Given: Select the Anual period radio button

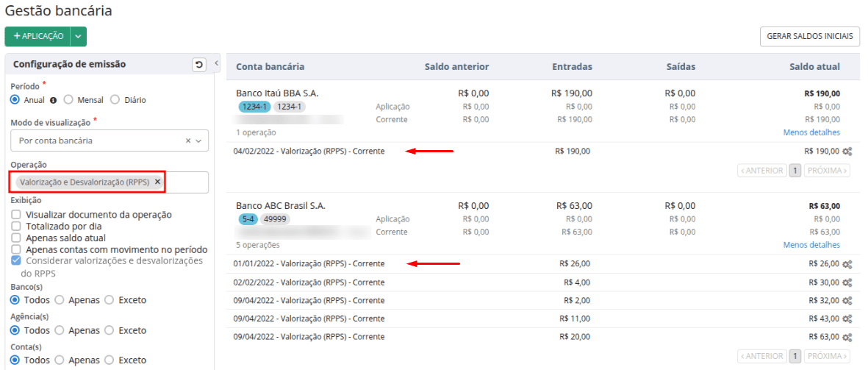Looking at the screenshot, I should tap(15, 100).
